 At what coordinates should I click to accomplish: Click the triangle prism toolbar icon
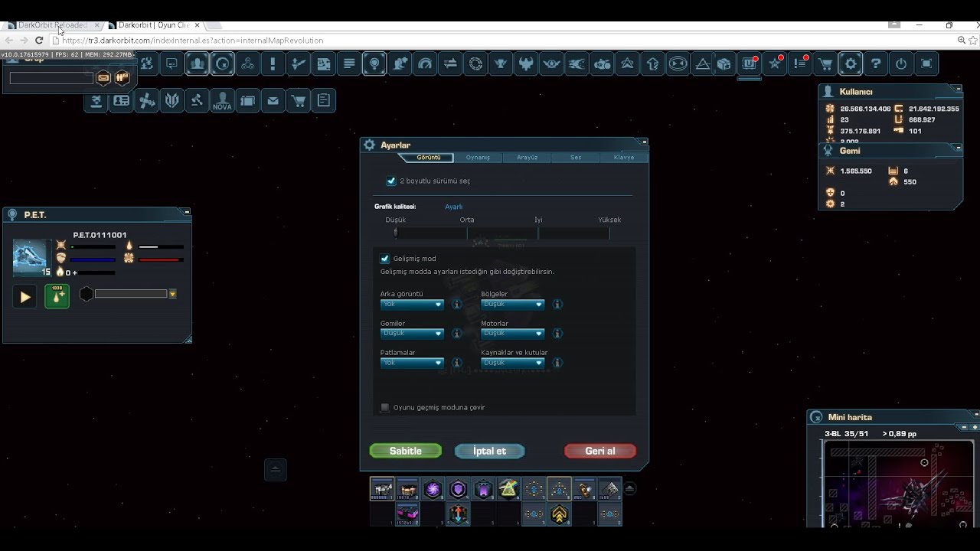[x=702, y=64]
